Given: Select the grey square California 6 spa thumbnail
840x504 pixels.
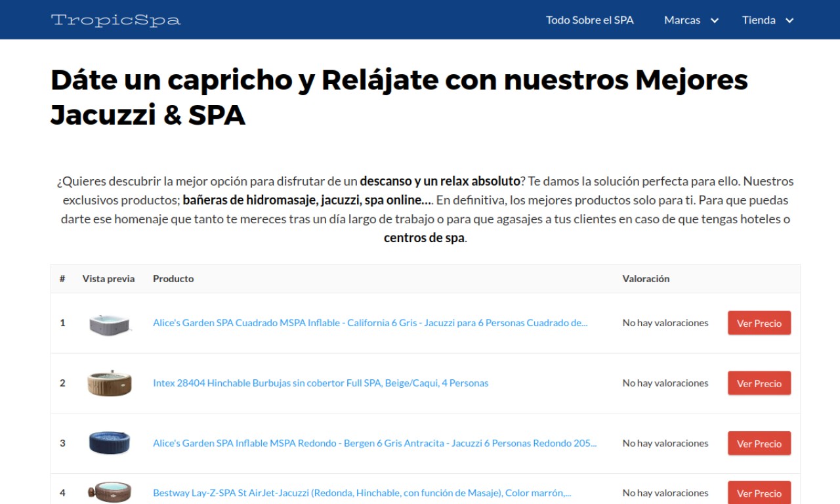Looking at the screenshot, I should coord(110,324).
